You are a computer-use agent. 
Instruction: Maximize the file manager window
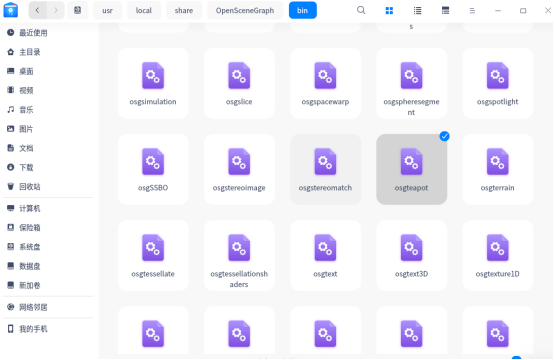[523, 11]
